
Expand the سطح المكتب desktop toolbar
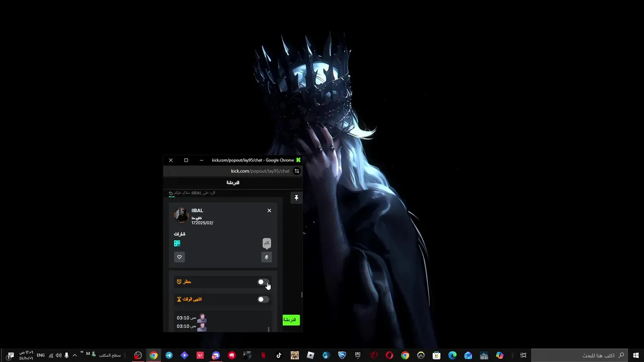82,353
